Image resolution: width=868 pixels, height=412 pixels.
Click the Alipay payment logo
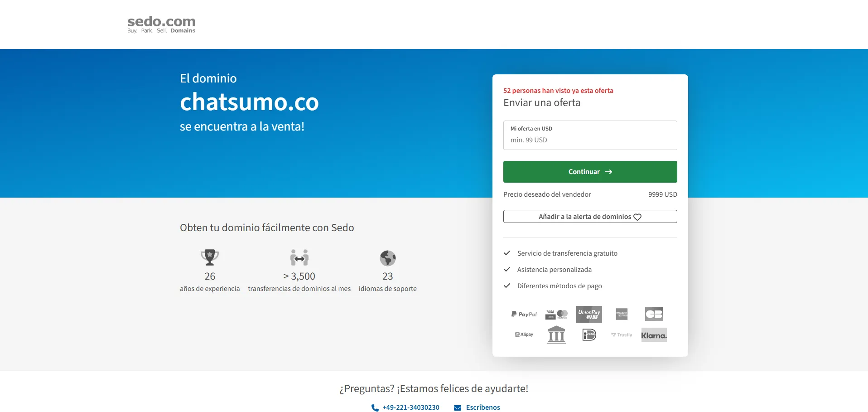tap(524, 334)
